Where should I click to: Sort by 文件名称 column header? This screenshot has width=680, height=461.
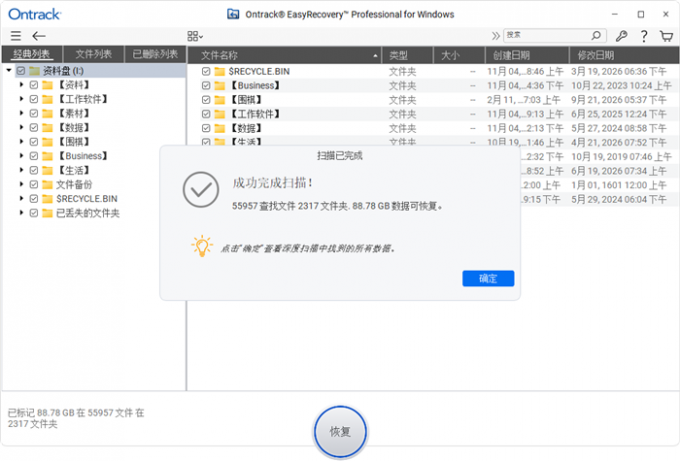[x=284, y=55]
